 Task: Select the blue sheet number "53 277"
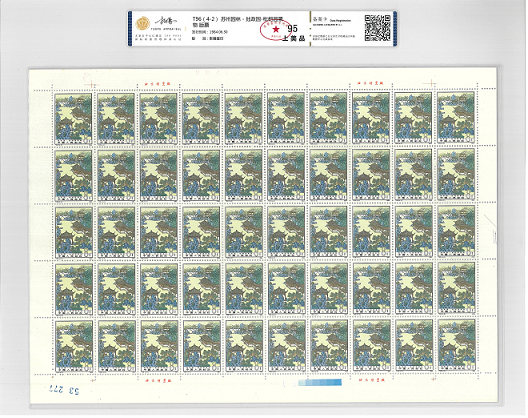(x=65, y=390)
